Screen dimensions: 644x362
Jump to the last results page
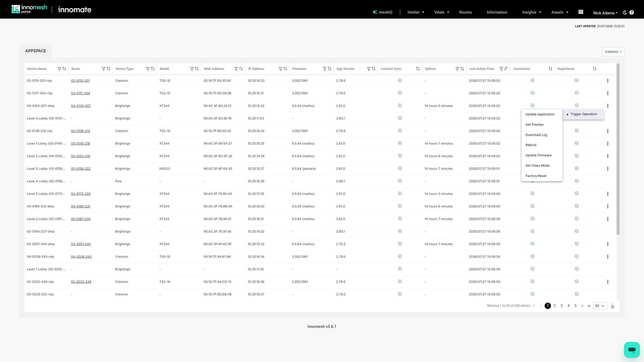[x=589, y=306]
